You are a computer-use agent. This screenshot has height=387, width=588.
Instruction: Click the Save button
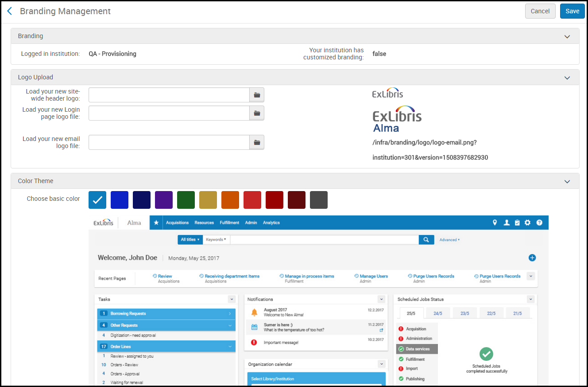[573, 11]
